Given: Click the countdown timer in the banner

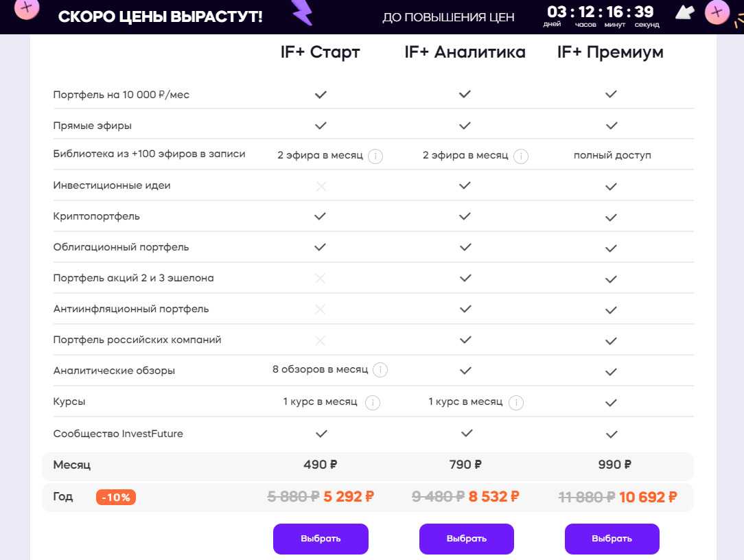Looking at the screenshot, I should 602,16.
